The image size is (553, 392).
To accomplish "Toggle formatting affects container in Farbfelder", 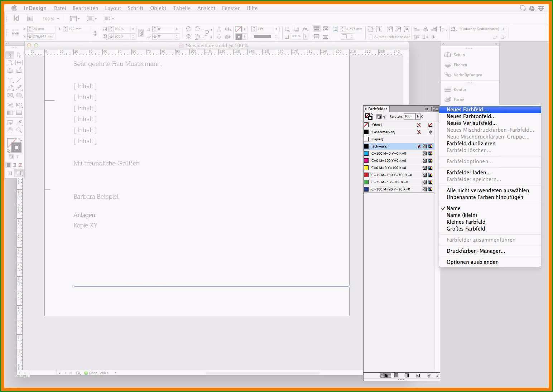I will tap(379, 117).
